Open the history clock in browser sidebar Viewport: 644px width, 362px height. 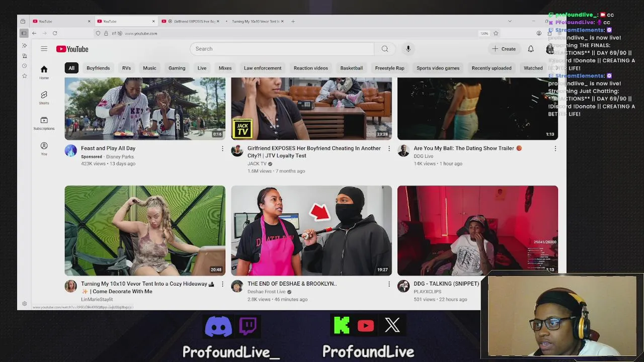(x=24, y=66)
